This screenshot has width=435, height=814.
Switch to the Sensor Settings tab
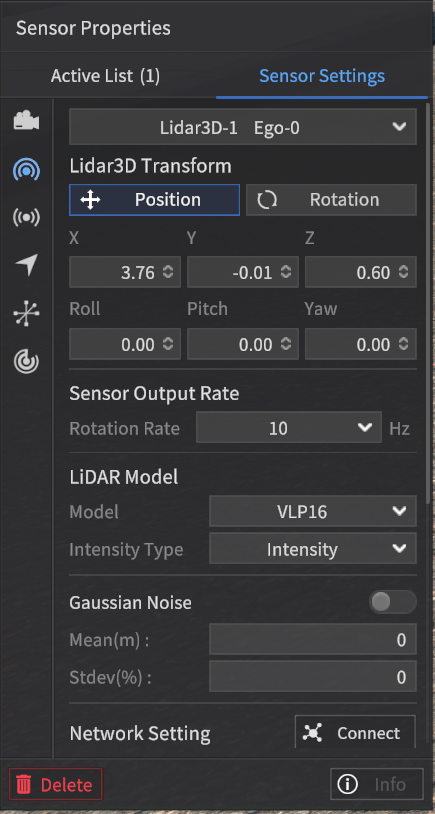click(x=322, y=76)
